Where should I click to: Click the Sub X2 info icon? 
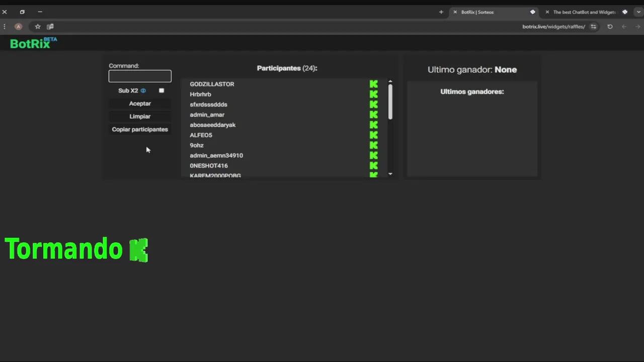[x=143, y=90]
